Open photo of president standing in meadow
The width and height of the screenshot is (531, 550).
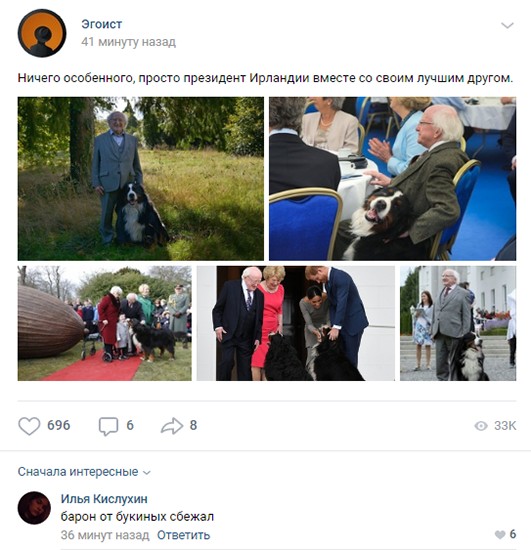(141, 179)
